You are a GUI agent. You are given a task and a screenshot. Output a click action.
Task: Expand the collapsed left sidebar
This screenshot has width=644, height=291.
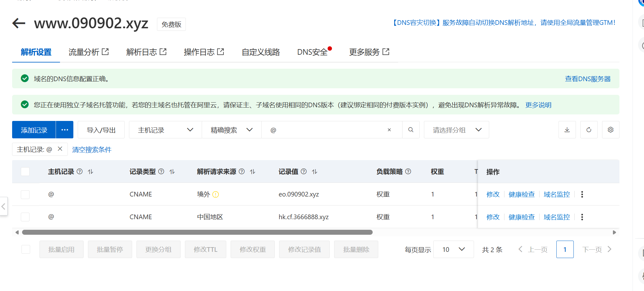coord(3,206)
